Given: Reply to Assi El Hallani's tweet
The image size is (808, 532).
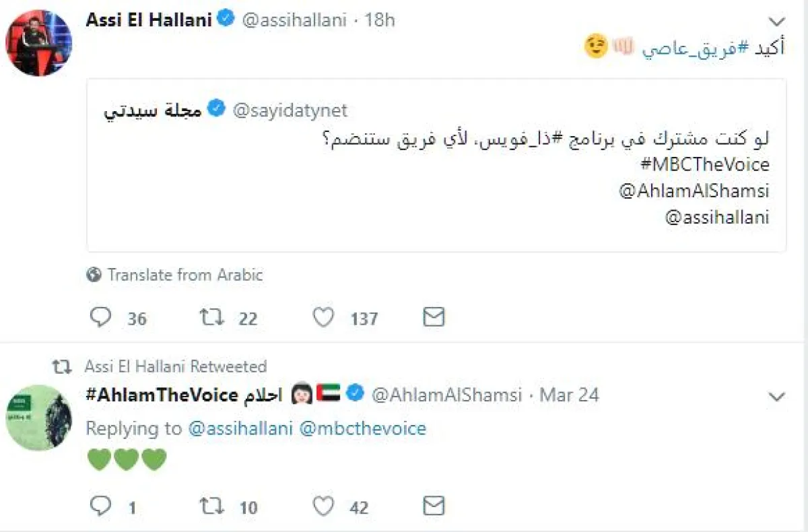Looking at the screenshot, I should pyautogui.click(x=100, y=317).
